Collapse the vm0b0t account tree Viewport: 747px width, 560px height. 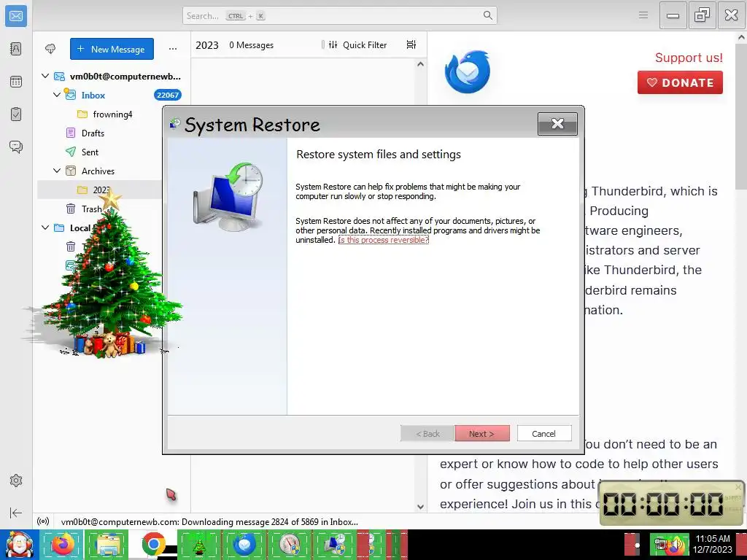click(45, 76)
